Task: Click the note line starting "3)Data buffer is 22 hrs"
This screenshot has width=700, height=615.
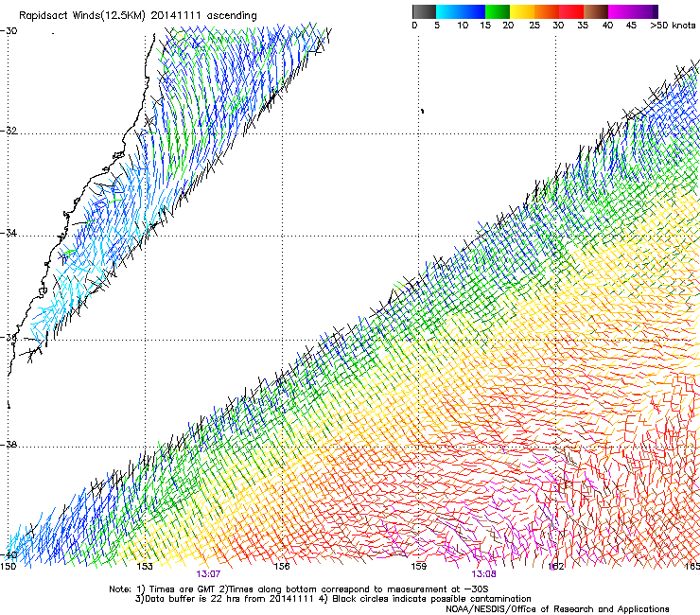Action: click(x=333, y=599)
